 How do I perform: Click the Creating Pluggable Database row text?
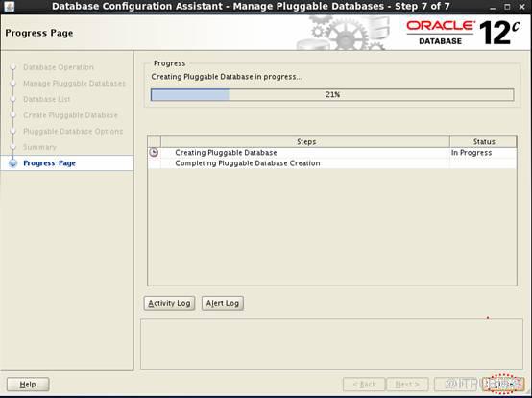226,153
